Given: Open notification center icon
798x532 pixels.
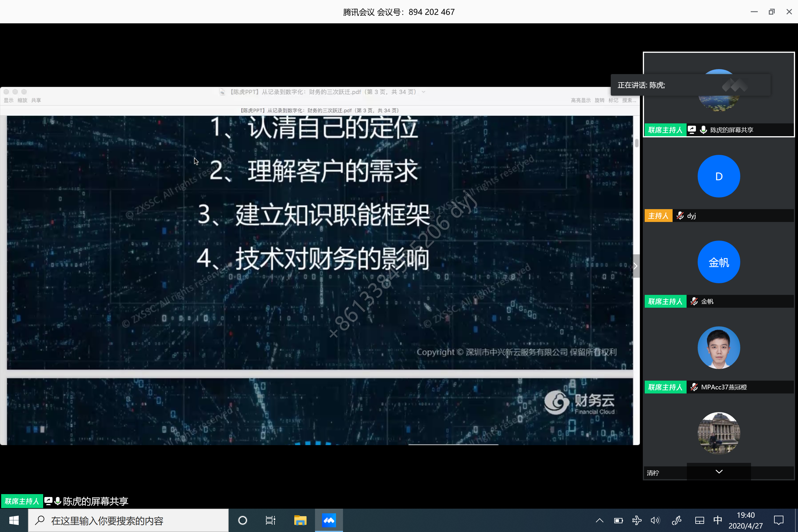Looking at the screenshot, I should [x=778, y=520].
